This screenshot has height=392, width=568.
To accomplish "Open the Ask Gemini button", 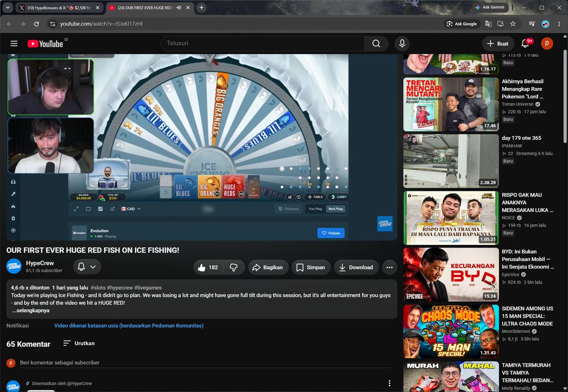I will click(489, 8).
